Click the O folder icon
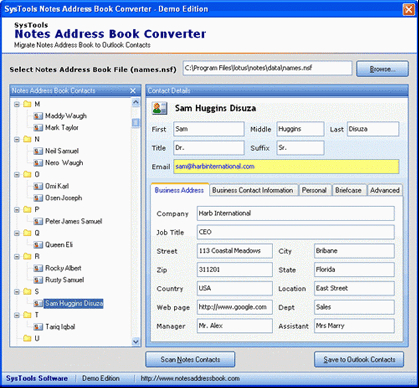 27,174
